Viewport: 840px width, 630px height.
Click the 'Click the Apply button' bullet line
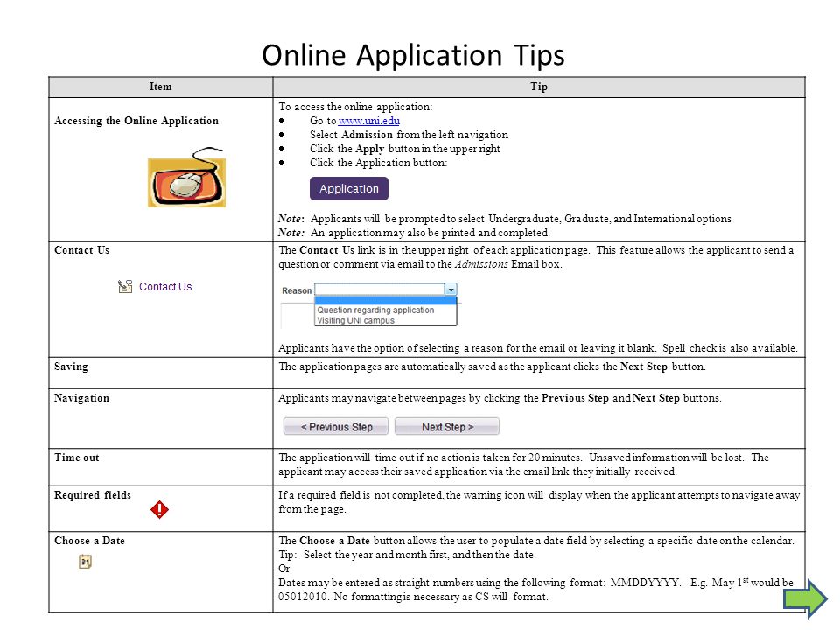coord(404,149)
